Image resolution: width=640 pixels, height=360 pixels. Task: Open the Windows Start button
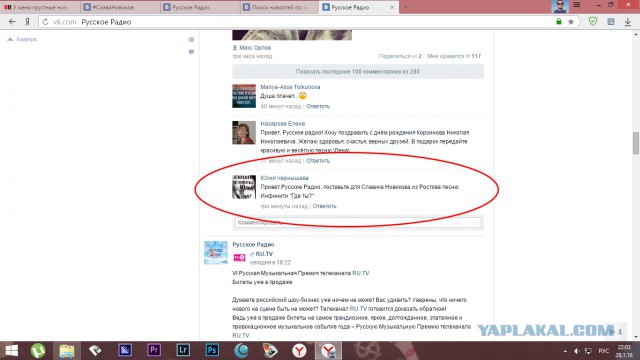click(x=11, y=351)
